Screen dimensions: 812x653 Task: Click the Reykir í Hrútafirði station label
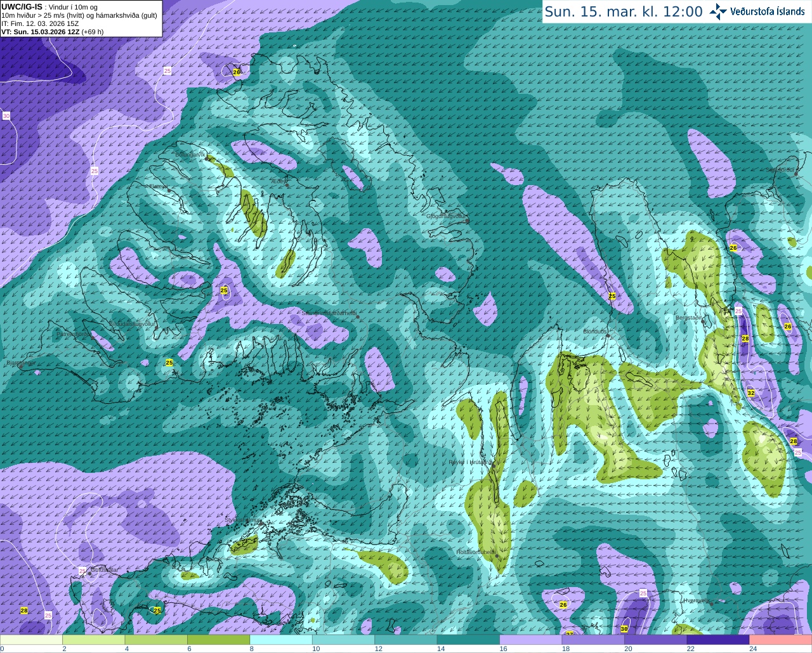click(470, 462)
